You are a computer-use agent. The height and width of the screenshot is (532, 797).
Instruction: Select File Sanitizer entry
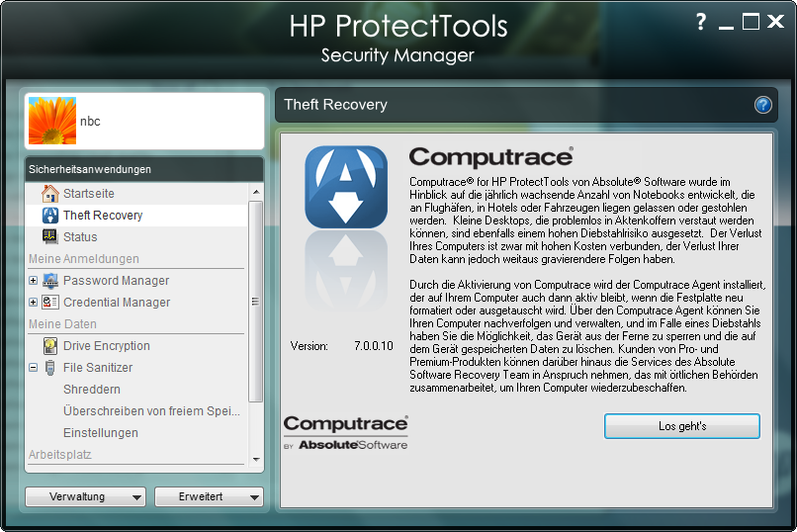pyautogui.click(x=98, y=368)
